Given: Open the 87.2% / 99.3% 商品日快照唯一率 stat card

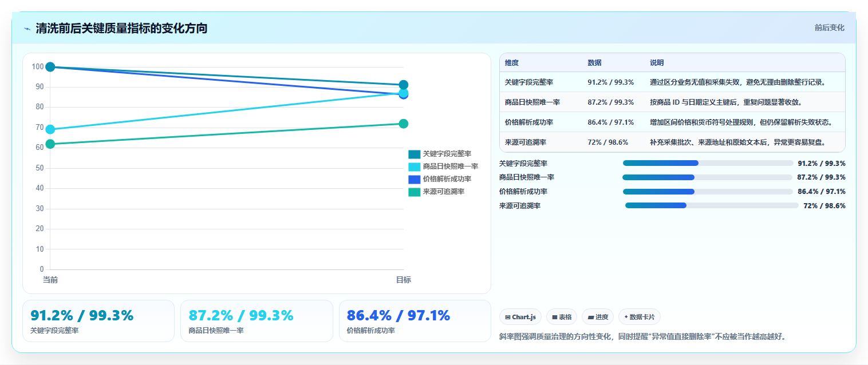Looking at the screenshot, I should point(257,321).
